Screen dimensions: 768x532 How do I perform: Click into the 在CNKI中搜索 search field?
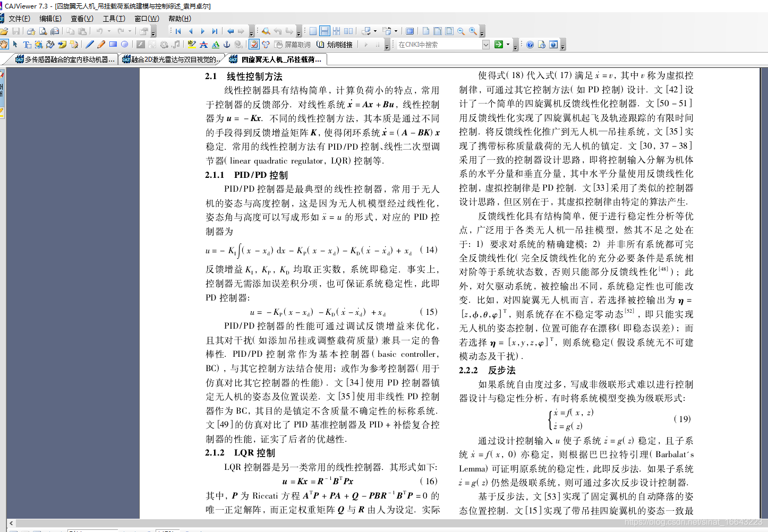(x=440, y=45)
